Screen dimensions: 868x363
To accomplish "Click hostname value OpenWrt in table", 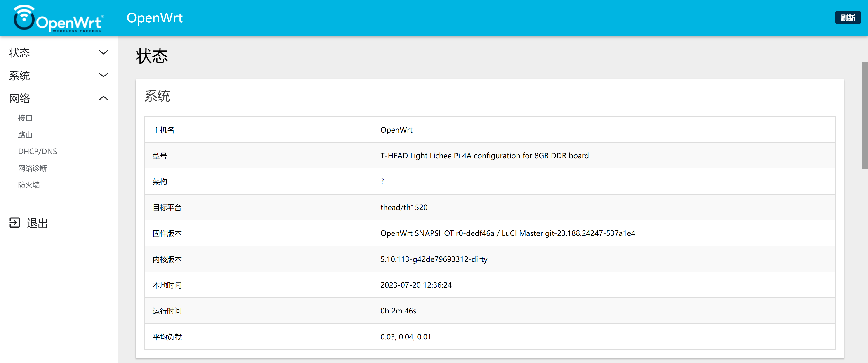I will coord(396,130).
